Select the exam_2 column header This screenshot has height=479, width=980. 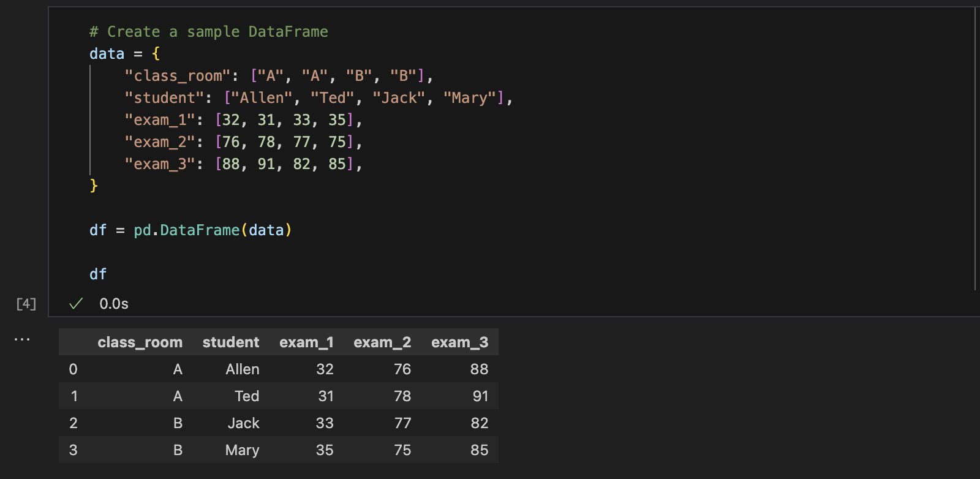tap(382, 342)
